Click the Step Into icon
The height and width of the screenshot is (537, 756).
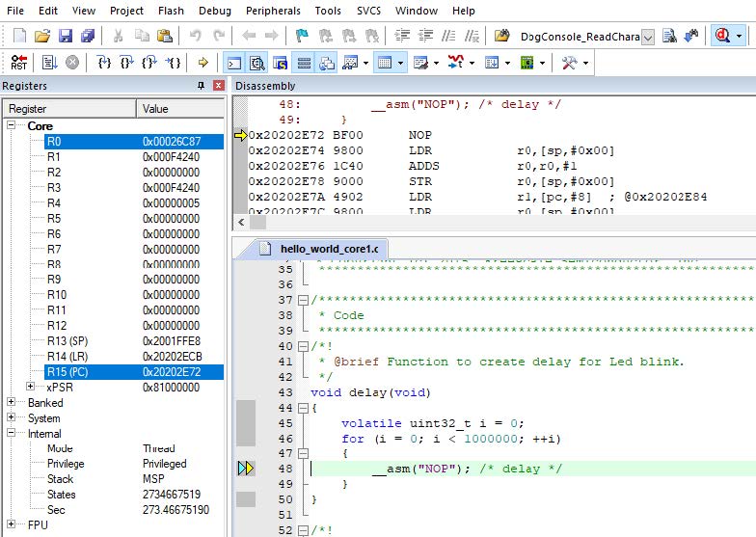104,63
